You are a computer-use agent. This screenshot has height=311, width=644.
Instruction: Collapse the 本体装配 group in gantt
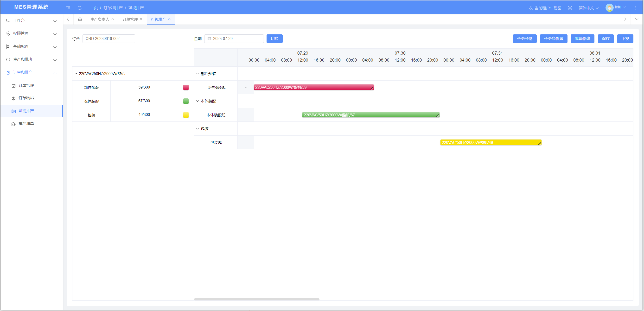[x=198, y=101]
